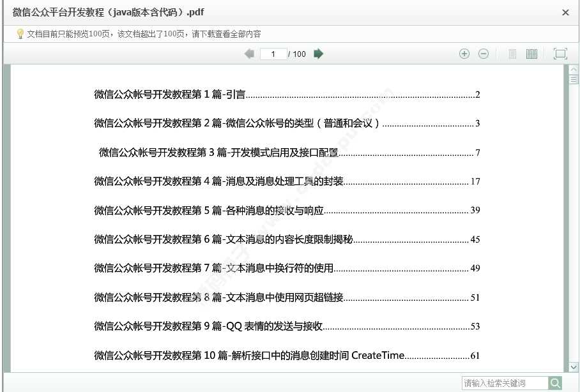Click the search magnifier button
The width and height of the screenshot is (580, 392).
pos(555,383)
